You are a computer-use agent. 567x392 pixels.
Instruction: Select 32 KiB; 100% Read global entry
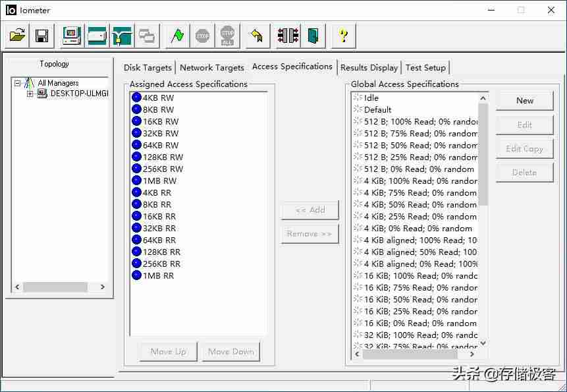(416, 335)
